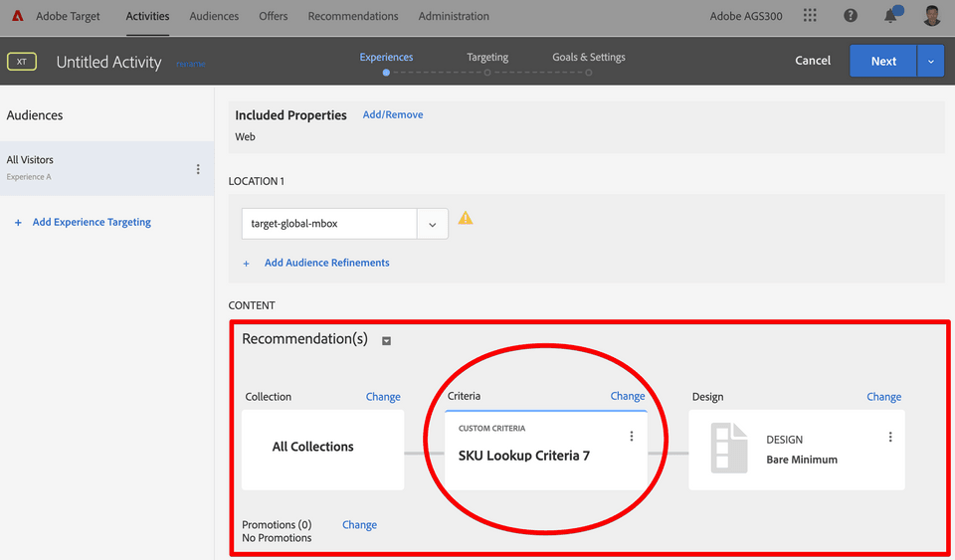Screen dimensions: 955x560
Task: Select the SKU Lookup Criteria 7 card
Action: 546,450
